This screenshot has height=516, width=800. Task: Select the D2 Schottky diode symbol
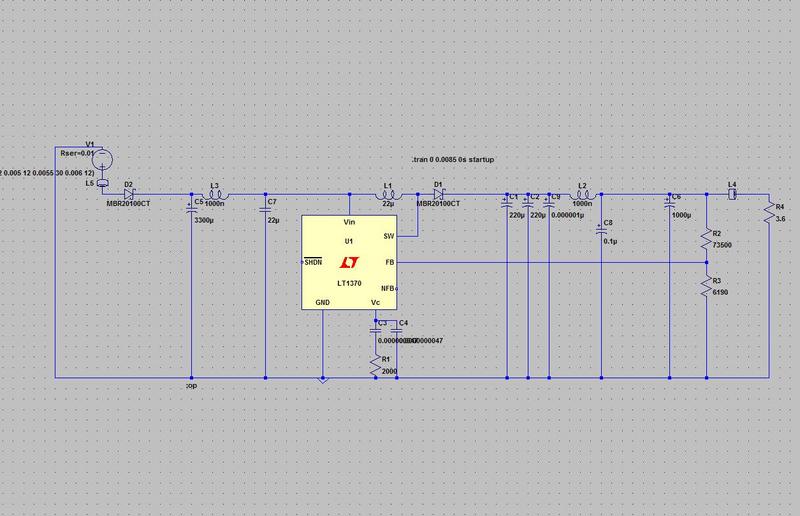(129, 194)
